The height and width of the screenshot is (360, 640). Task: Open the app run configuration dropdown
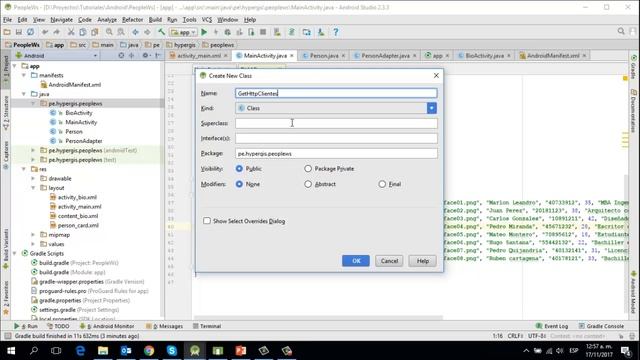[x=184, y=32]
